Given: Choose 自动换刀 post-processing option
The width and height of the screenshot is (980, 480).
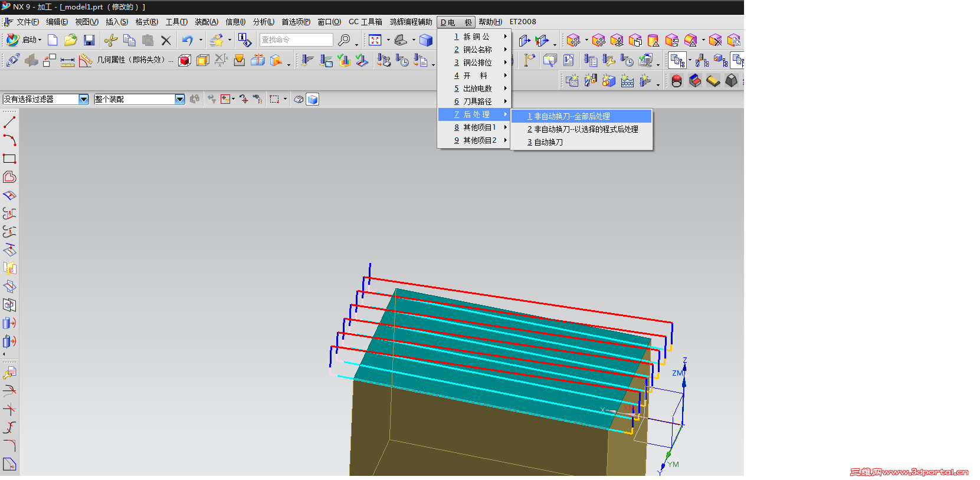Looking at the screenshot, I should click(582, 142).
